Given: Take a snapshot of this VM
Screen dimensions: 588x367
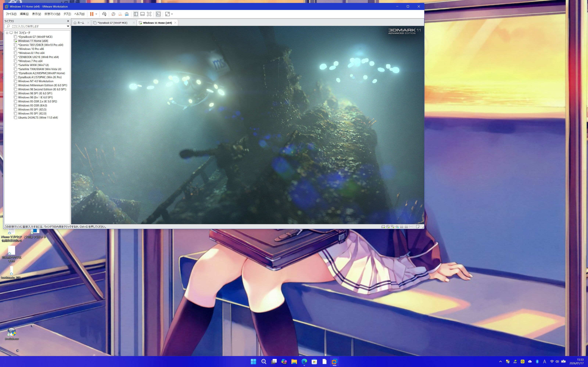Looking at the screenshot, I should (x=113, y=14).
